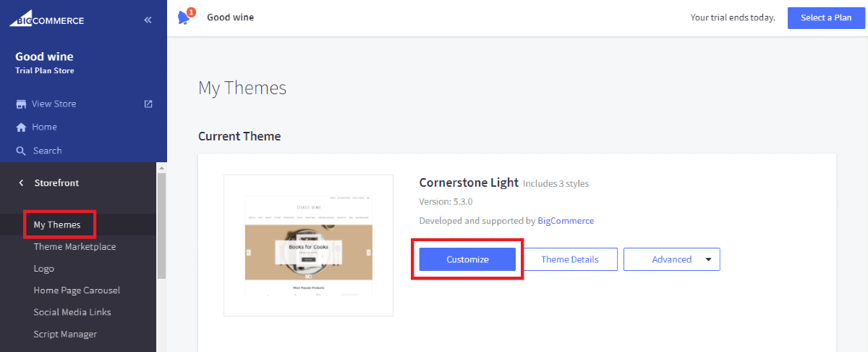This screenshot has width=868, height=352.
Task: Open Script Manager
Action: point(65,334)
